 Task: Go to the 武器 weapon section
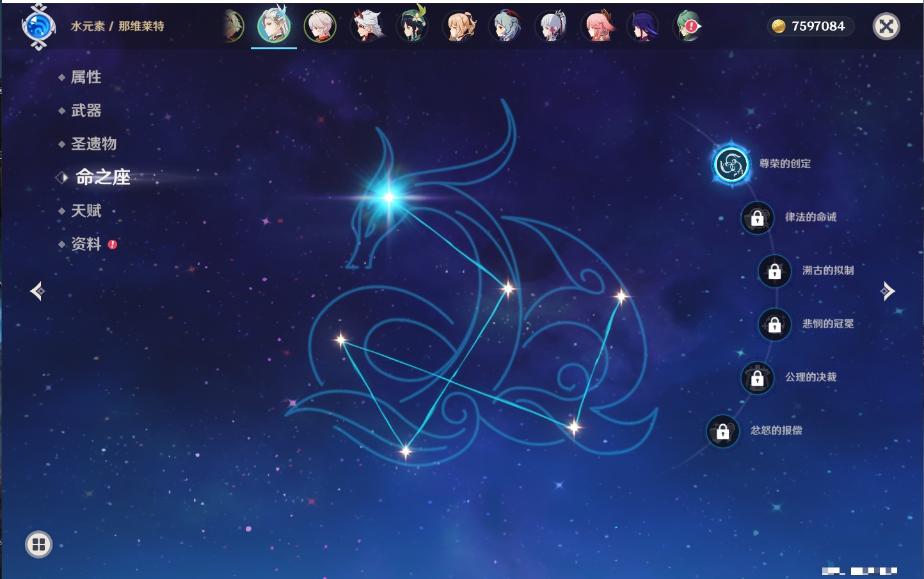(x=86, y=111)
